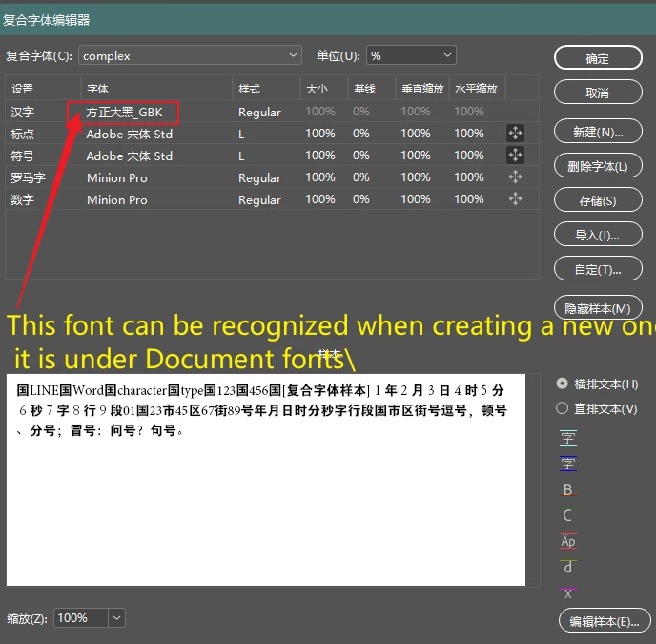Click 水平缩放 100% in 数字 row

[x=469, y=198]
